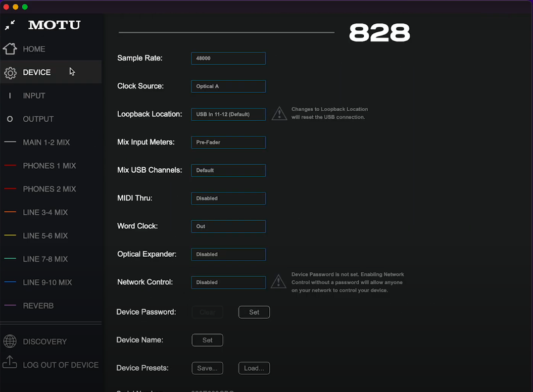Screen dimensions: 533x392
Task: Click the red line marker for Phones 1 Mix
Action: click(x=10, y=165)
